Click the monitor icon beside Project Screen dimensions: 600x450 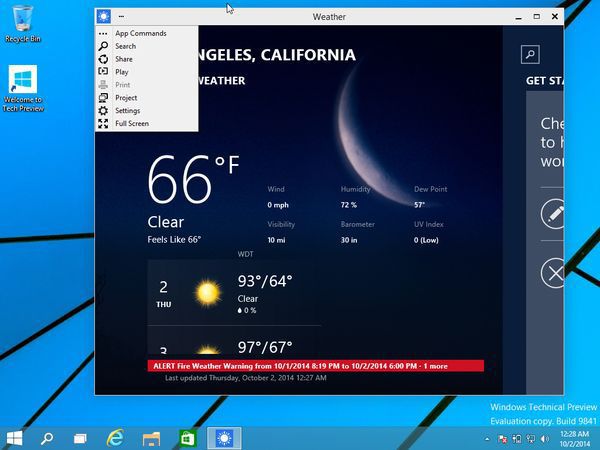click(103, 98)
